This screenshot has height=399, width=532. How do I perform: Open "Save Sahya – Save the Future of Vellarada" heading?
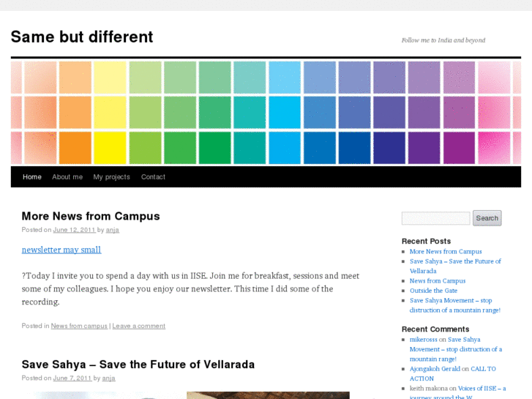[138, 365]
